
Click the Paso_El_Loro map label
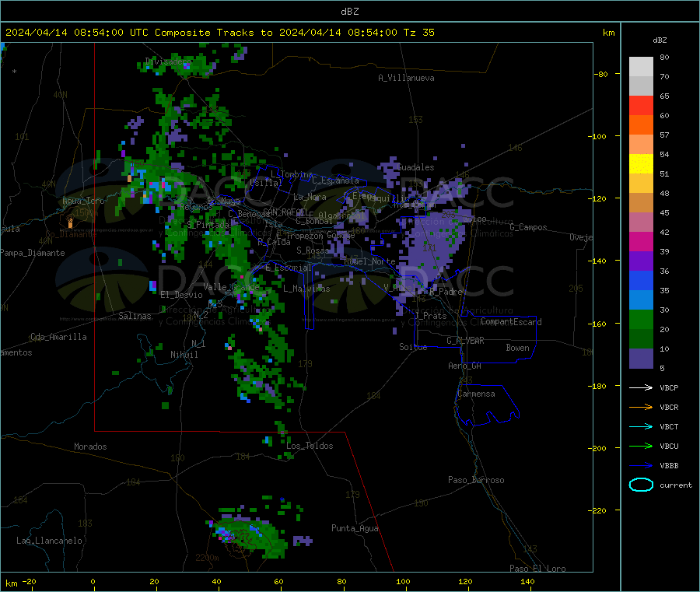tap(537, 569)
